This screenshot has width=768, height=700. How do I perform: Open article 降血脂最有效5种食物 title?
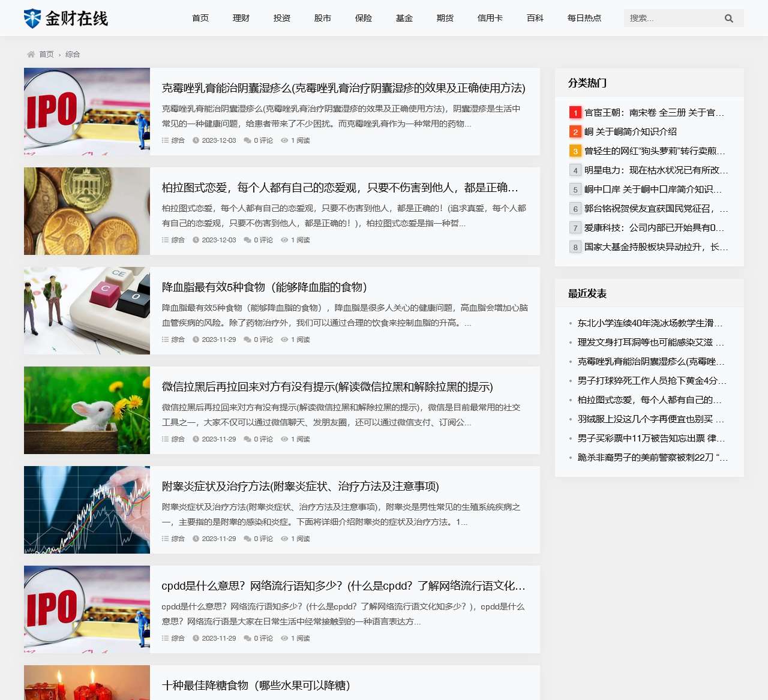pyautogui.click(x=265, y=287)
